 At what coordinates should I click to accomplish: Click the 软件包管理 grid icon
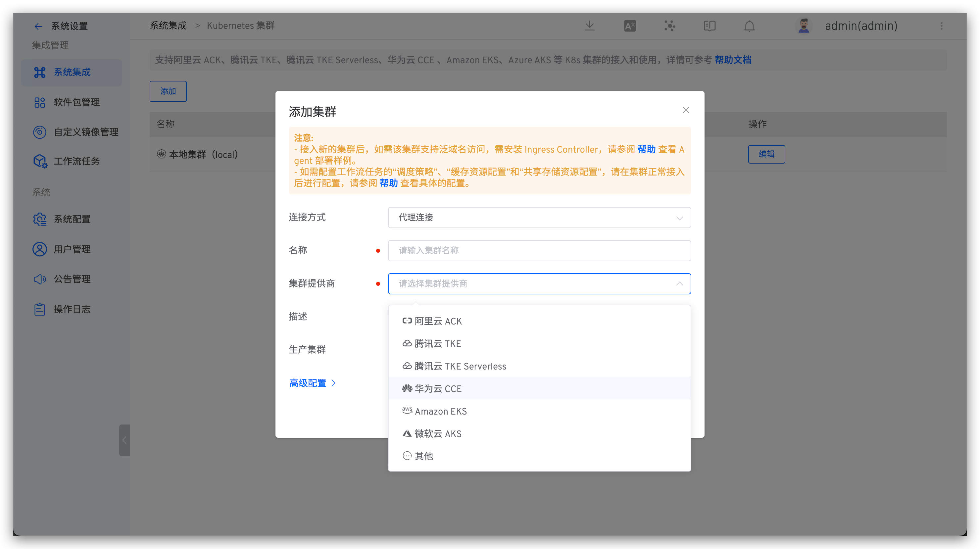point(40,102)
